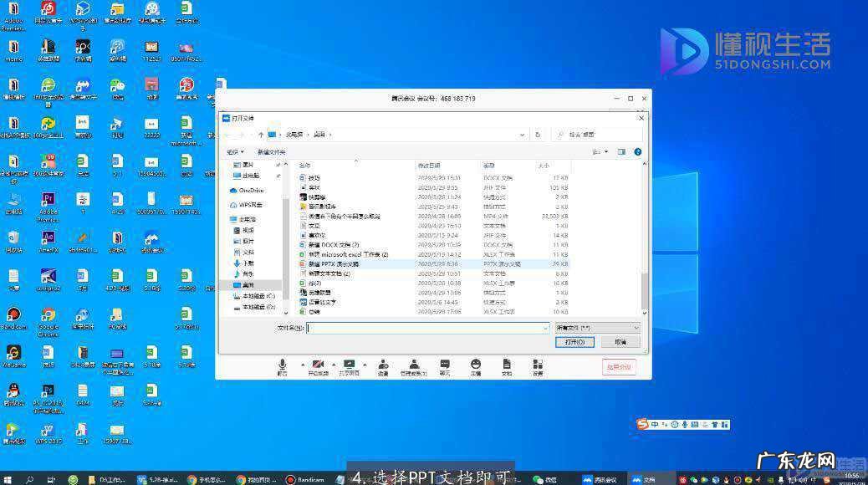Open the 文档 documents panel
The width and height of the screenshot is (868, 485).
point(508,362)
